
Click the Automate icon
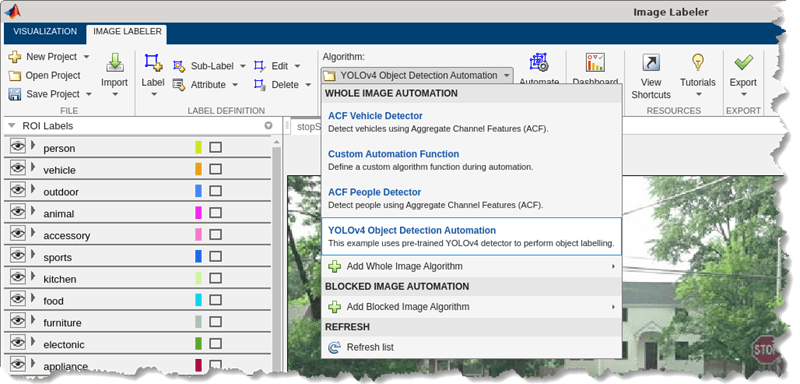pyautogui.click(x=539, y=62)
